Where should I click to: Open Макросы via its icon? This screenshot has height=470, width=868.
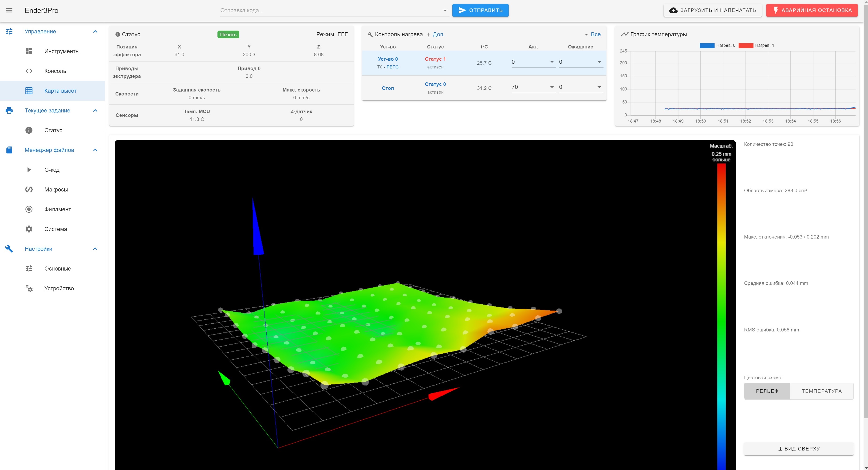[x=29, y=190]
